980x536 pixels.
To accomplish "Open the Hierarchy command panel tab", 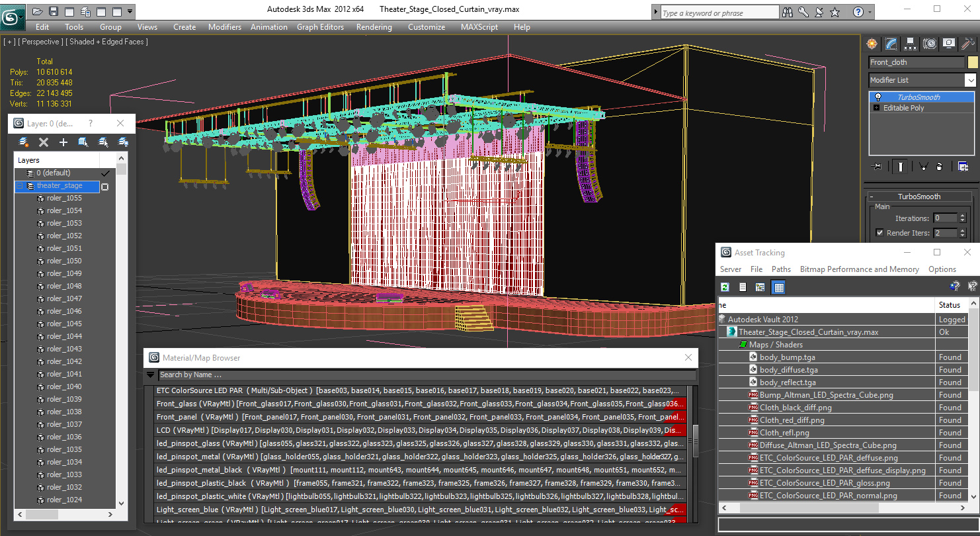I will pyautogui.click(x=911, y=44).
